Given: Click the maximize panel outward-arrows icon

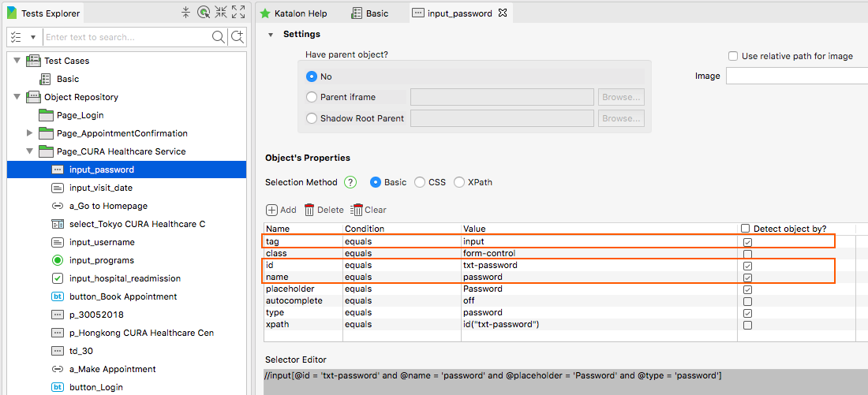Looking at the screenshot, I should pyautogui.click(x=238, y=12).
